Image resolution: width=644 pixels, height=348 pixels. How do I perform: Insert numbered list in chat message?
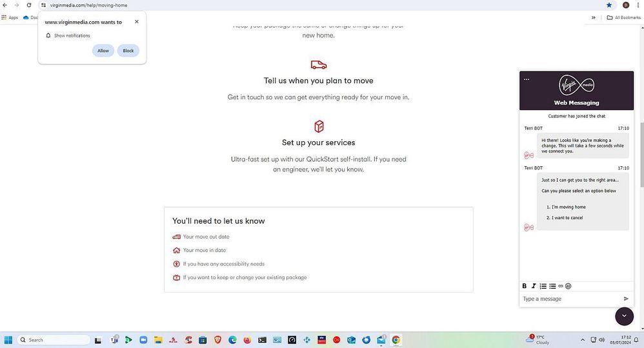[x=543, y=286]
